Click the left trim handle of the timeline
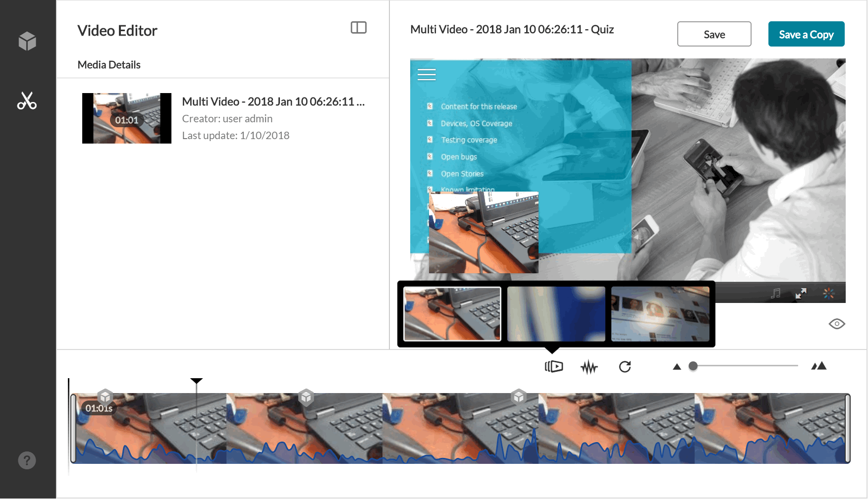 [73, 428]
